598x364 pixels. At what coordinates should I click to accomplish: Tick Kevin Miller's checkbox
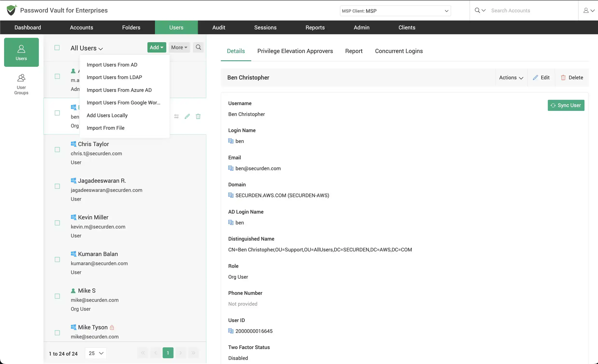[57, 223]
